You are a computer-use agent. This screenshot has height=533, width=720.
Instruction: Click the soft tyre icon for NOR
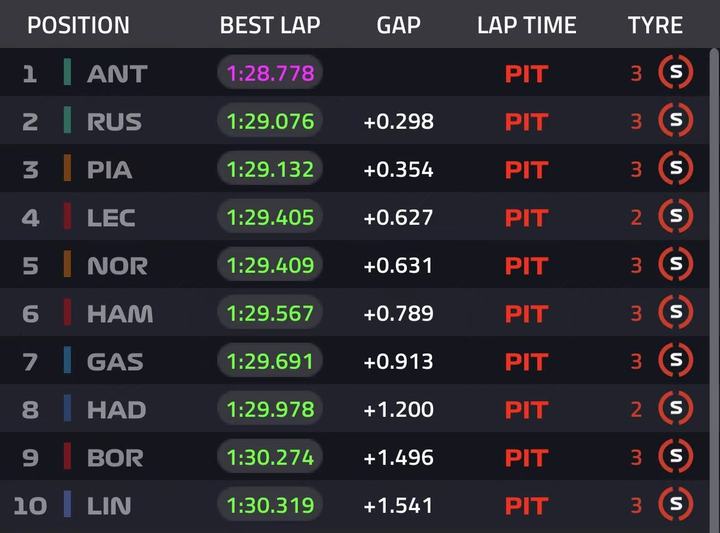click(x=675, y=265)
